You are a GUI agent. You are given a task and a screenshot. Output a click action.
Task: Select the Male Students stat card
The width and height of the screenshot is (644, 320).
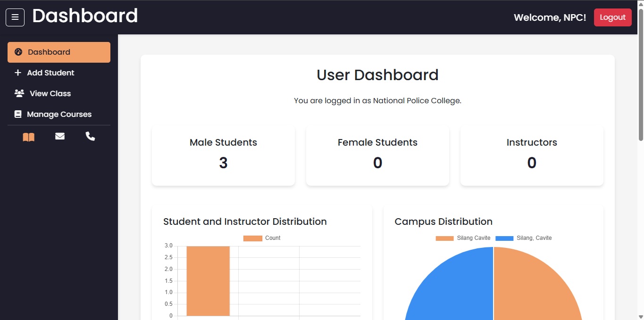tap(223, 156)
